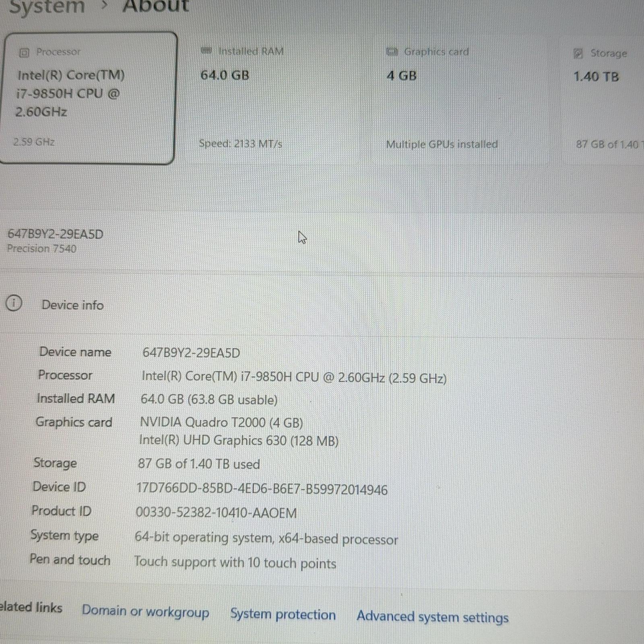Select device name 647B9Y2-29EA5D under Device info
This screenshot has height=644, width=644.
191,353
